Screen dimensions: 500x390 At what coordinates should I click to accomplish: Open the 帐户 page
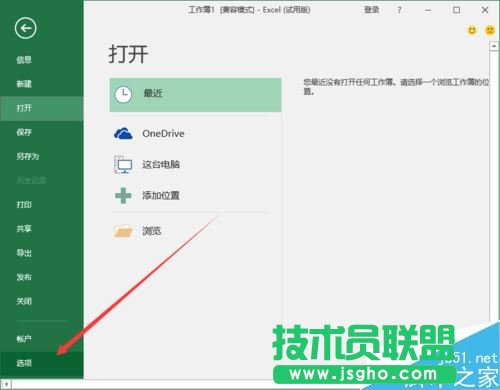click(x=24, y=339)
